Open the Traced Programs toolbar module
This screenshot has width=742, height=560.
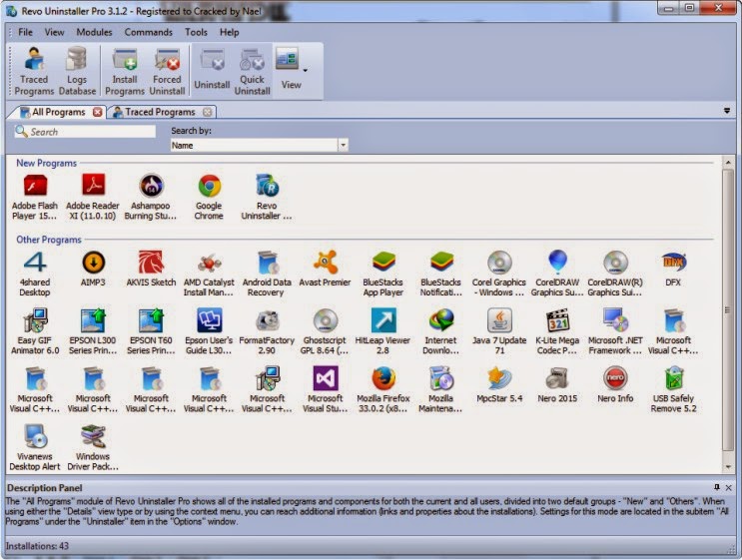[34, 71]
